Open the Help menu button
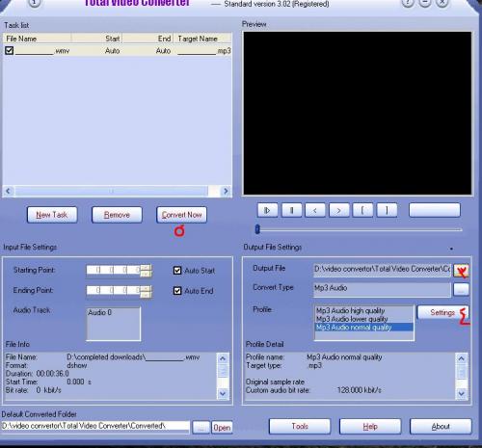The image size is (482, 448). (x=370, y=426)
